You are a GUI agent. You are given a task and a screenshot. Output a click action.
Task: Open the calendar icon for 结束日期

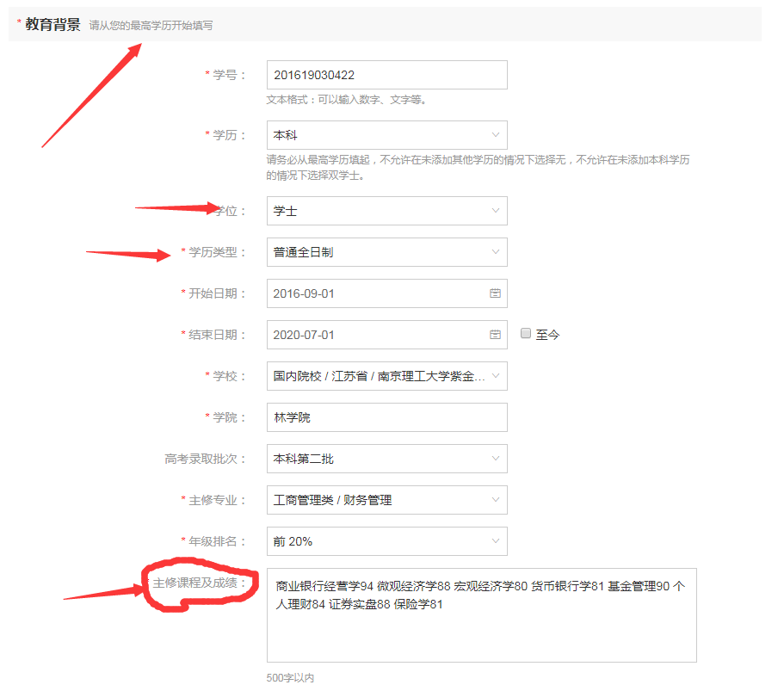coord(495,335)
